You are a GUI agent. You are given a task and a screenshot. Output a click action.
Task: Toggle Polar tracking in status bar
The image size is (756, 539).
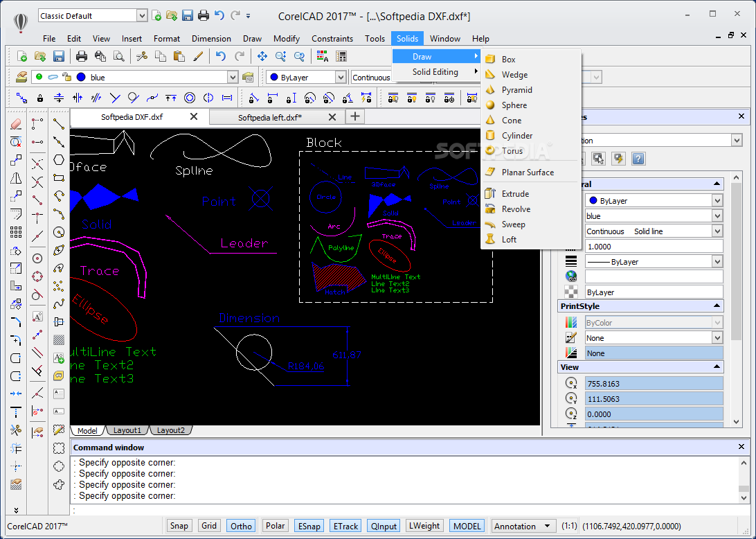click(x=276, y=526)
